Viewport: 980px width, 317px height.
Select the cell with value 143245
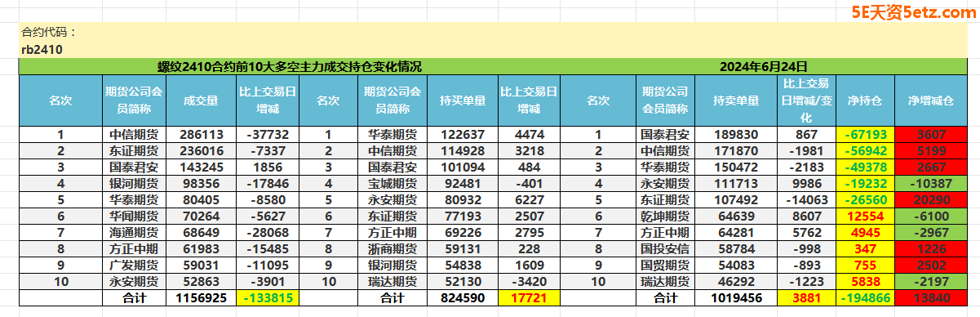(x=202, y=167)
